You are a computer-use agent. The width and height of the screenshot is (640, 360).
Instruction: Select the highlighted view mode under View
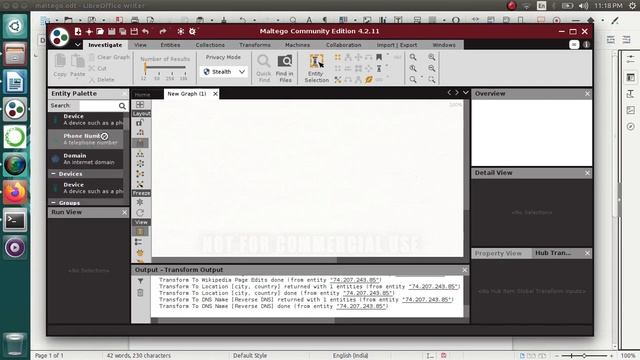(x=140, y=231)
